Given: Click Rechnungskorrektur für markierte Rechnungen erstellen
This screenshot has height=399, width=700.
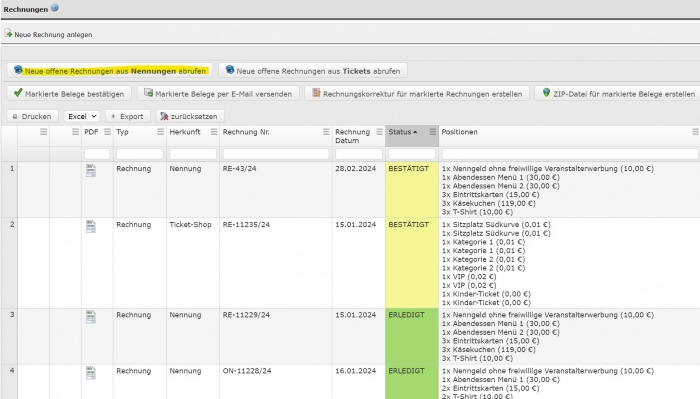Looking at the screenshot, I should click(417, 94).
